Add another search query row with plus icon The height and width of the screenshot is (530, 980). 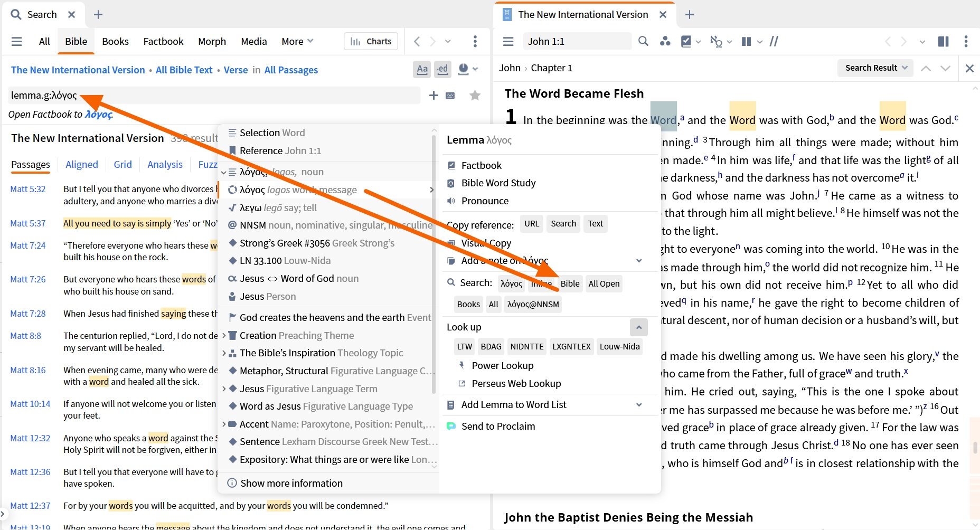pos(433,95)
